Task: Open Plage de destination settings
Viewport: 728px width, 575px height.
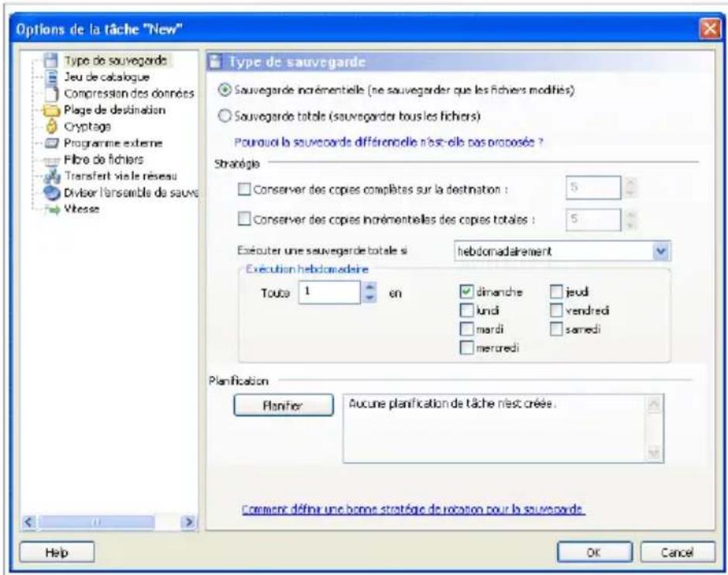Action: point(114,110)
